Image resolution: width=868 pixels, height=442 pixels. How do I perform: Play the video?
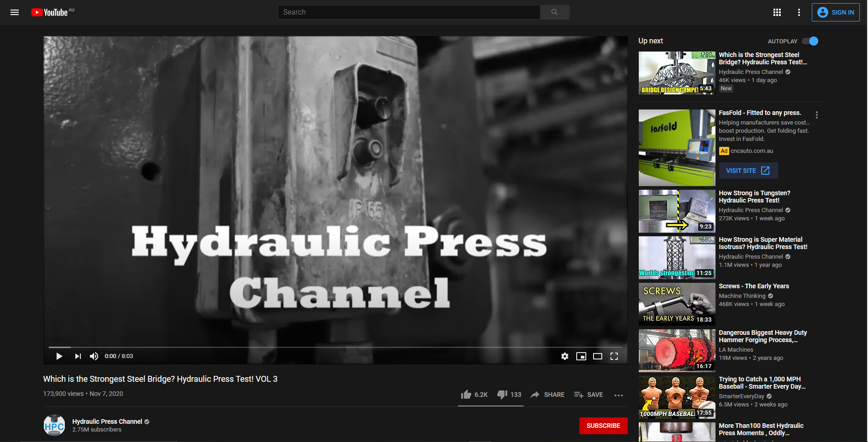point(59,356)
